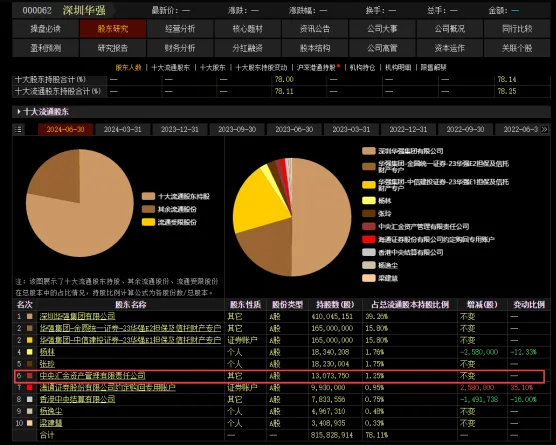Go to 经营分析

[x=180, y=29]
